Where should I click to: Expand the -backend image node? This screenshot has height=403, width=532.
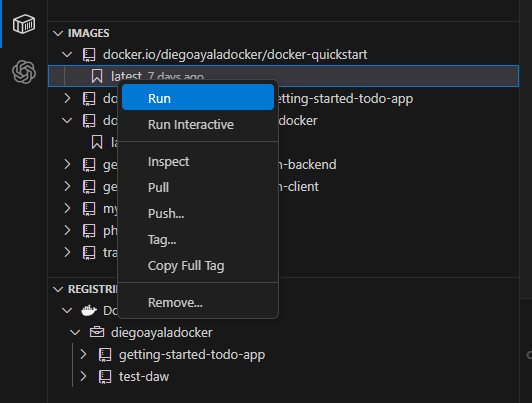pos(67,164)
